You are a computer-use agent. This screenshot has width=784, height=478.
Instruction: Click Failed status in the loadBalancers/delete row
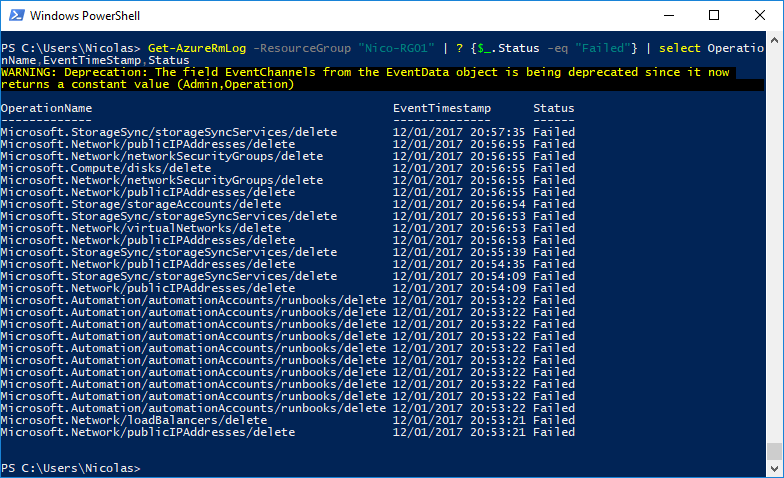[554, 420]
